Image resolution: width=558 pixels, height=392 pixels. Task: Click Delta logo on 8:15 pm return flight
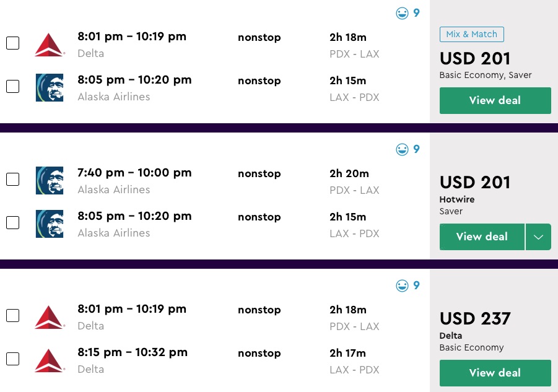pyautogui.click(x=50, y=360)
